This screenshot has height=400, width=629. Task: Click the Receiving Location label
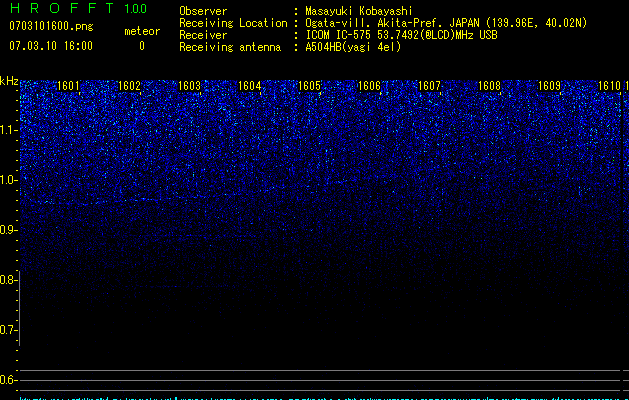point(233,23)
